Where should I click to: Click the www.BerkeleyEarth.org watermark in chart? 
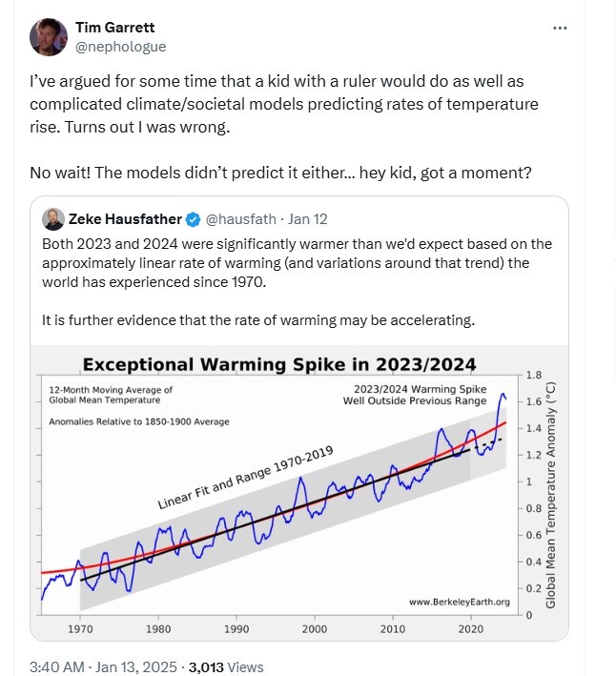point(459,602)
